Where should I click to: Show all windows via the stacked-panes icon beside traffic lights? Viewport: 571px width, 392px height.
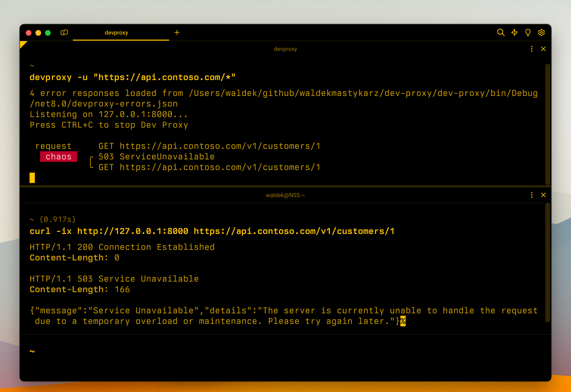(x=64, y=33)
